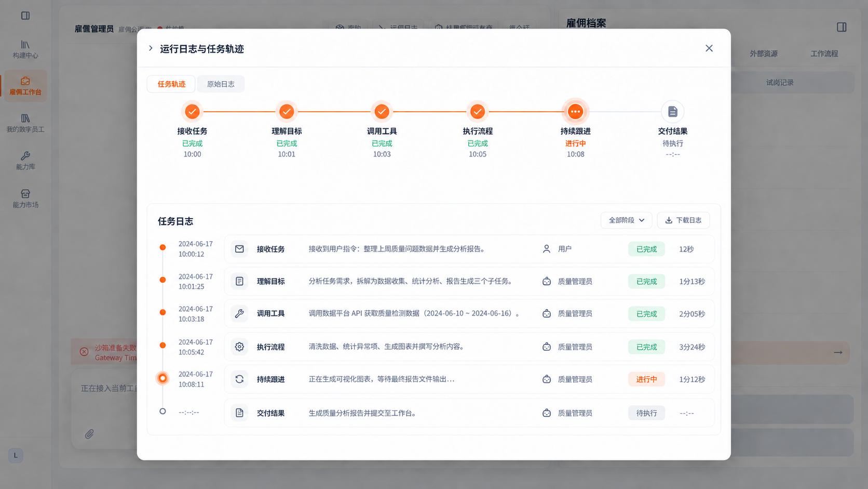Select the 调用工具 step in the trajectory timeline
This screenshot has height=489, width=868.
coord(382,111)
